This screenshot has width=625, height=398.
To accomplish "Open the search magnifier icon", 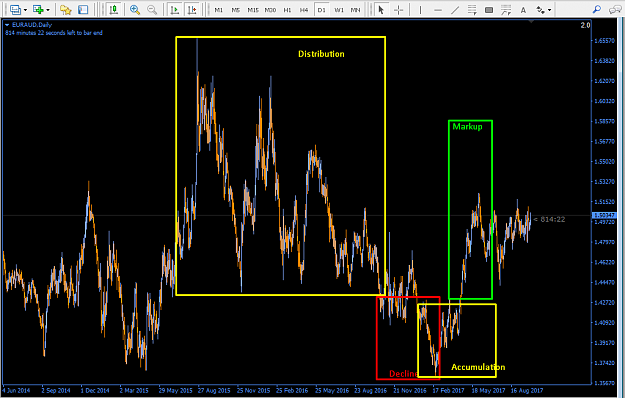I will click(x=597, y=9).
